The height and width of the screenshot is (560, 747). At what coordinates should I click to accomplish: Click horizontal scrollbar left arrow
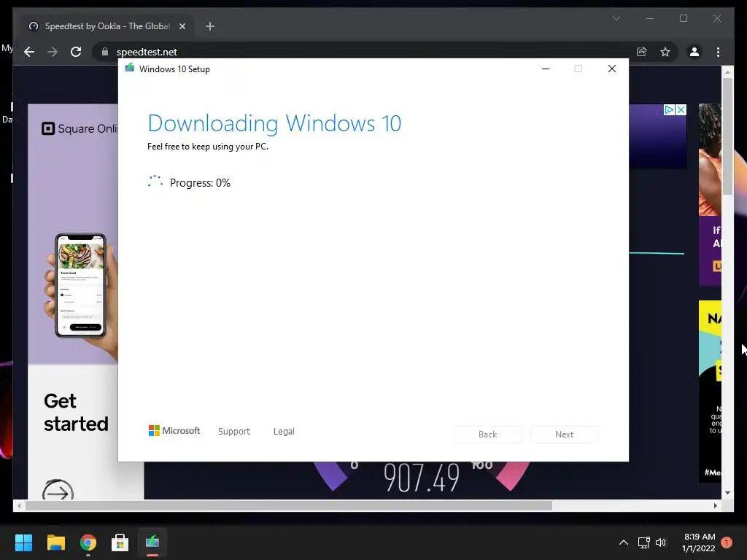click(x=19, y=506)
